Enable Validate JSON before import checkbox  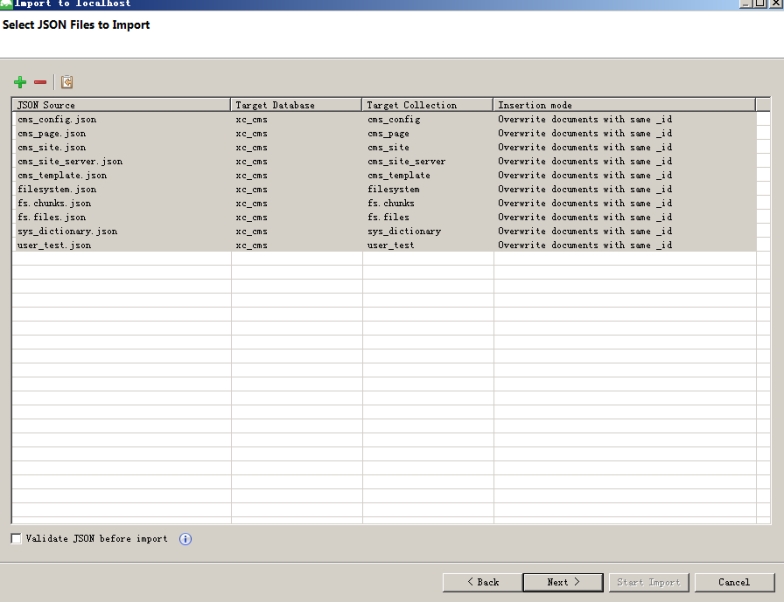point(16,538)
